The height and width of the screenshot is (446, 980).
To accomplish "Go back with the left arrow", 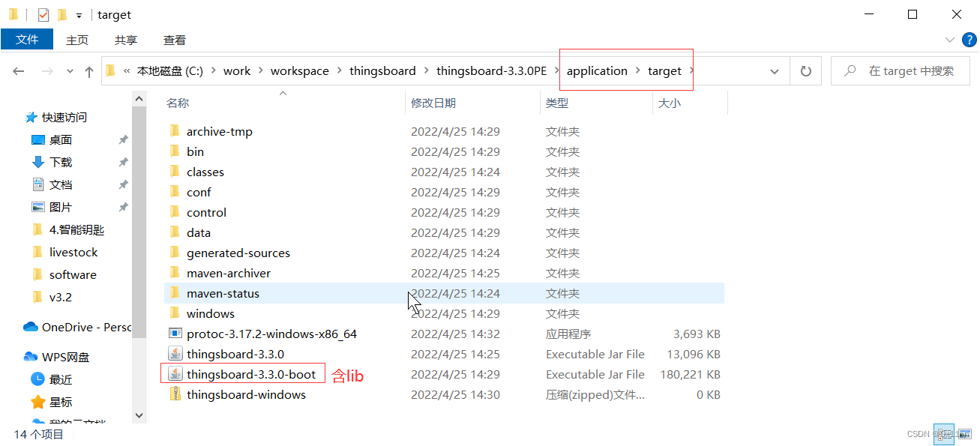I will pos(19,71).
